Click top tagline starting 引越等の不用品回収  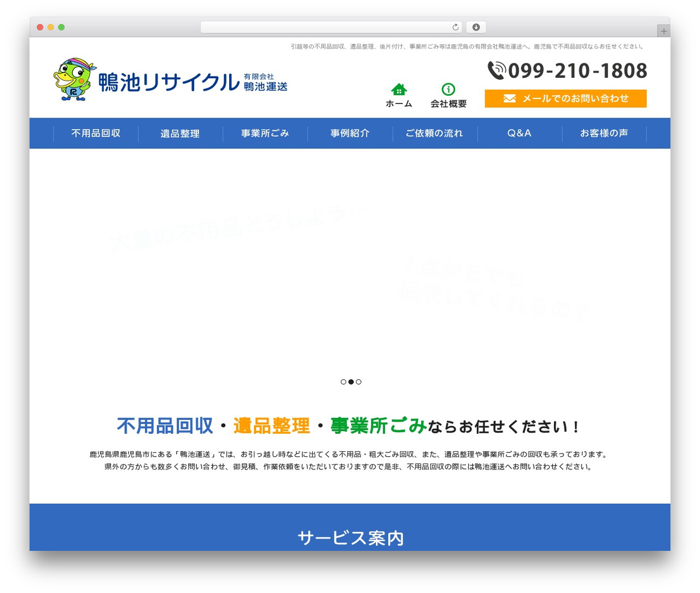point(468,46)
